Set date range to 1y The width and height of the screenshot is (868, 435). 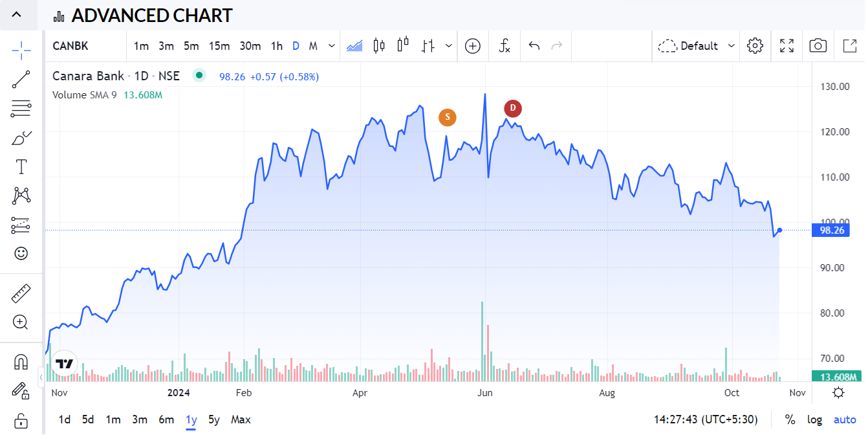191,419
